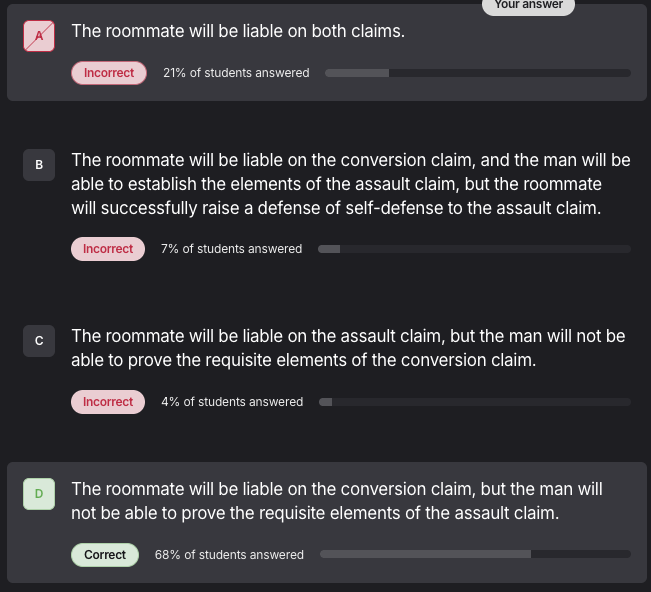651x592 pixels.
Task: Click the Incorrect badge under option A
Action: 109,73
